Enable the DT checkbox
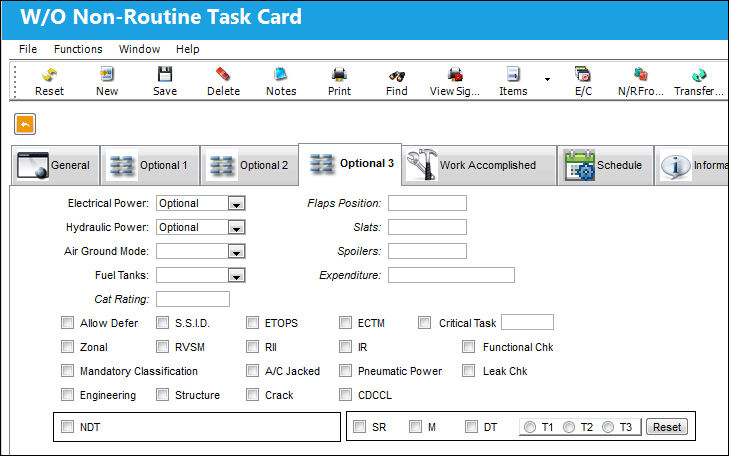The width and height of the screenshot is (729, 456). tap(471, 427)
